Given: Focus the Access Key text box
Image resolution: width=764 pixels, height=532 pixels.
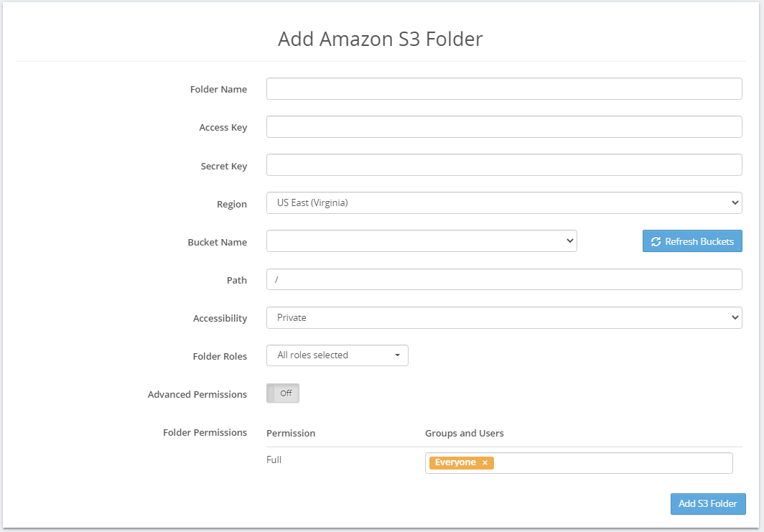Looking at the screenshot, I should click(x=504, y=126).
